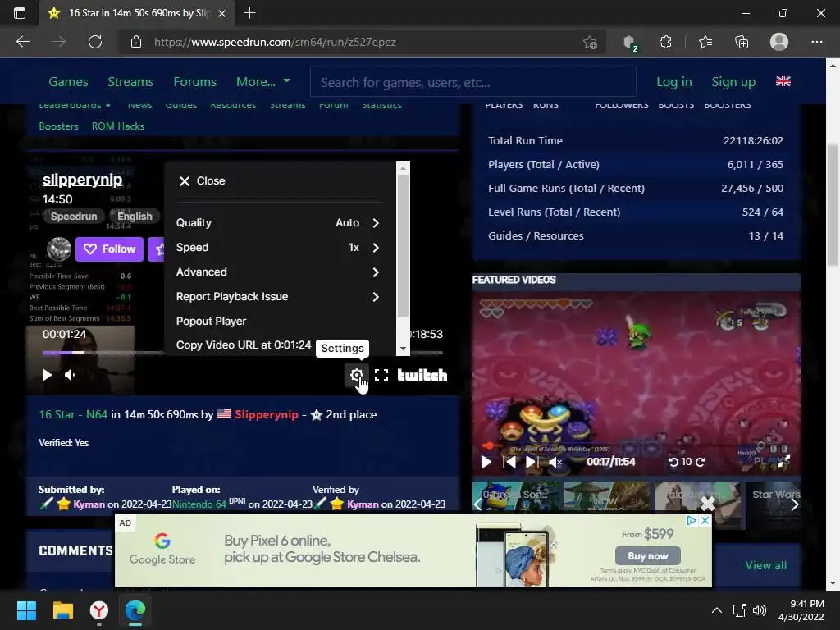Open the Streams nav item
This screenshot has height=630, width=840.
130,82
